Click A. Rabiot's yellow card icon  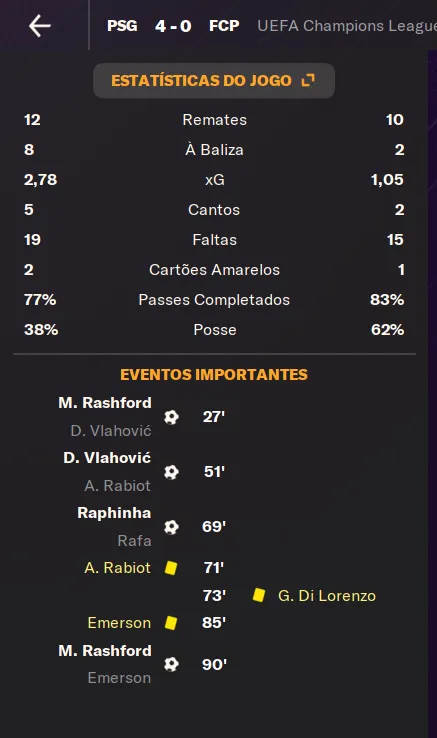click(171, 568)
